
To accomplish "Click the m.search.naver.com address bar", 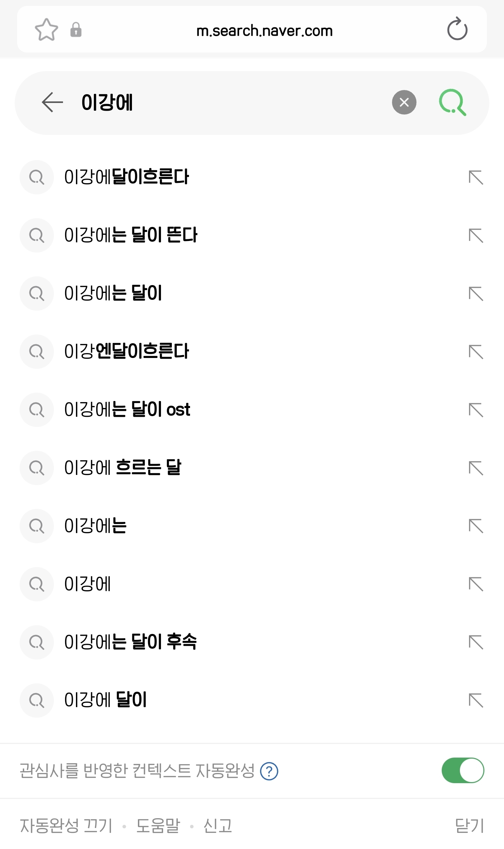I will coord(264,31).
